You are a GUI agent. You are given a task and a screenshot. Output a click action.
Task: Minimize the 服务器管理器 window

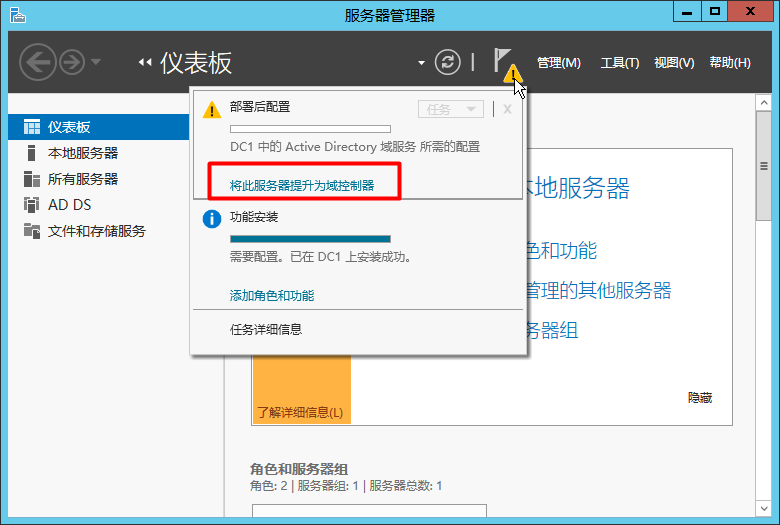(687, 11)
